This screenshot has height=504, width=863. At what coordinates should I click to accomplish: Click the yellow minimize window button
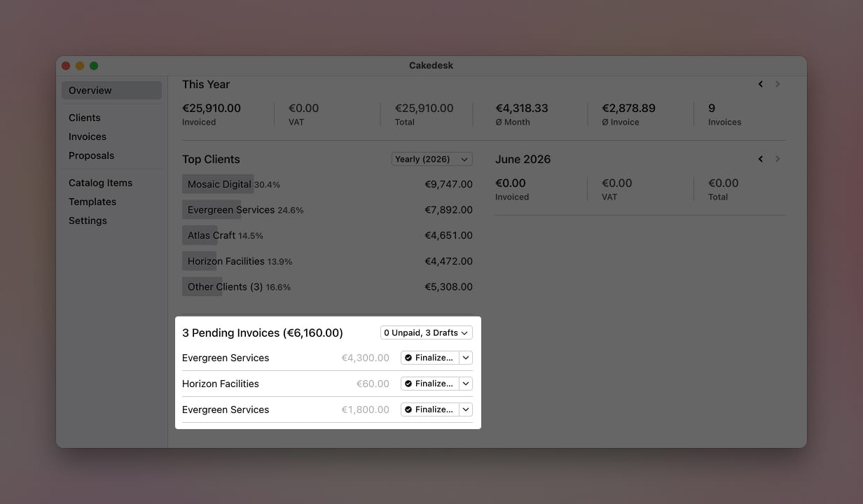(80, 66)
